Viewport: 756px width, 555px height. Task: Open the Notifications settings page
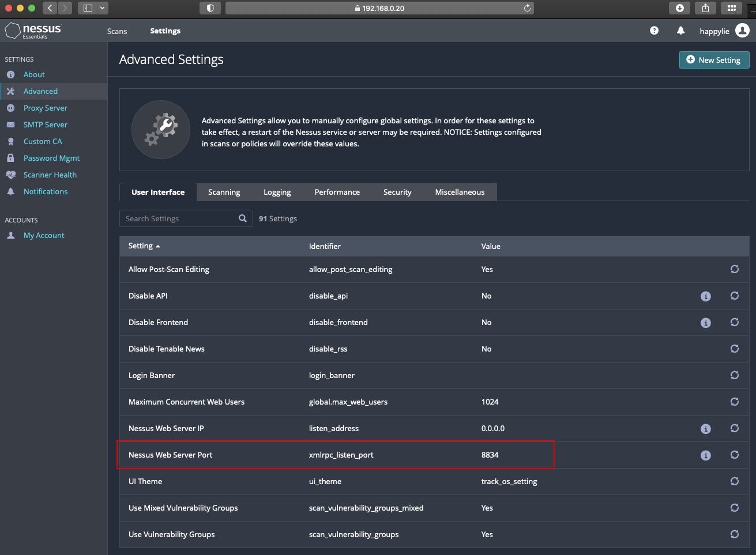coord(46,191)
